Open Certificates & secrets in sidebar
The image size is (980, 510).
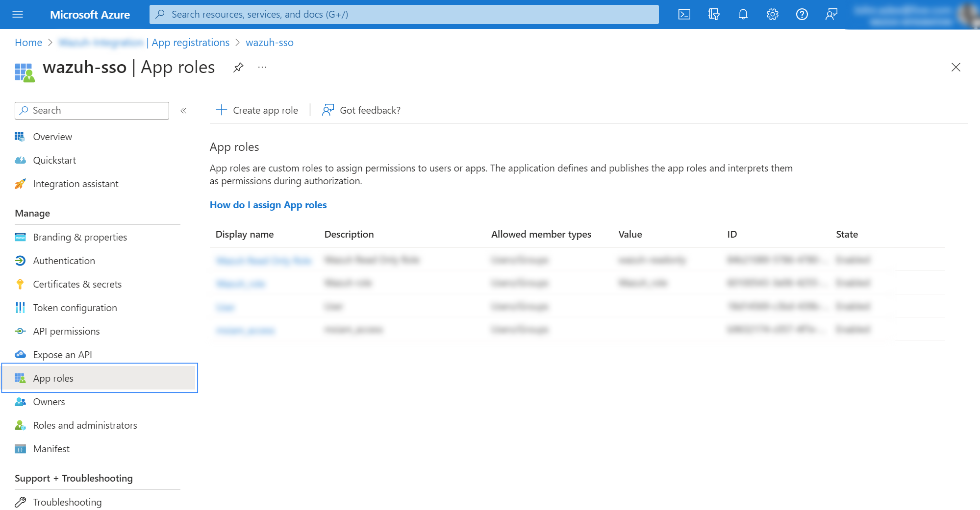[x=77, y=284]
